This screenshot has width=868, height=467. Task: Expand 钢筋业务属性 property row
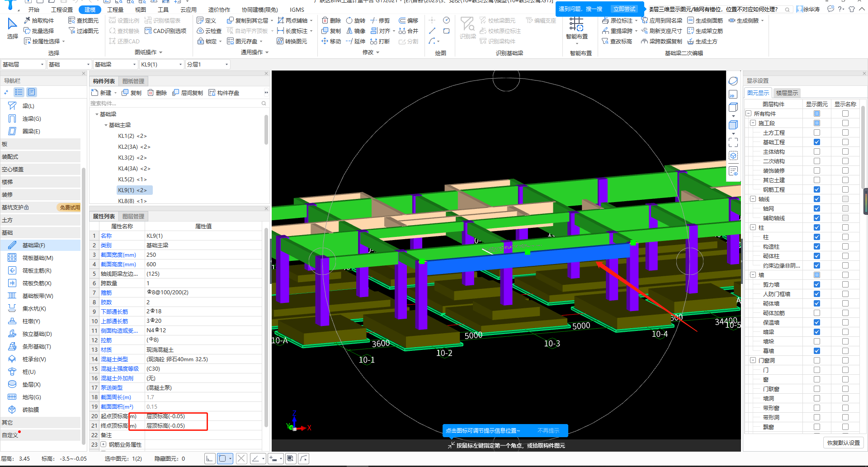pyautogui.click(x=104, y=444)
